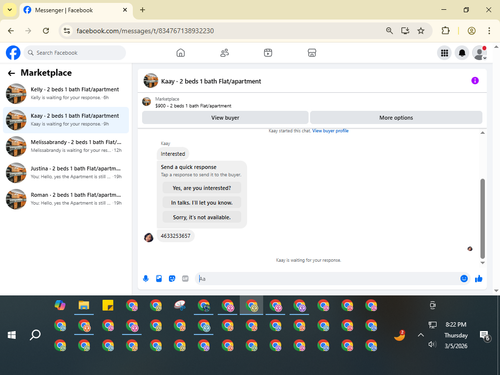The height and width of the screenshot is (375, 500).
Task: Click the 4633253657 message bubble
Action: click(175, 236)
